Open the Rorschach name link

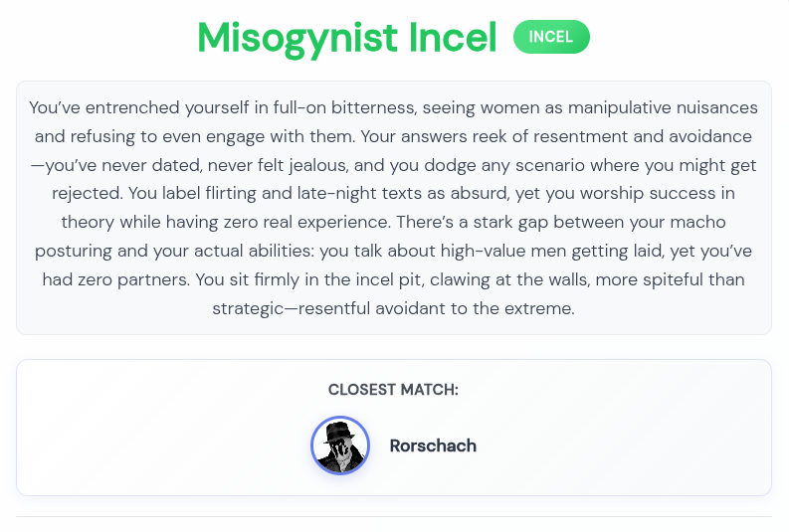[433, 445]
